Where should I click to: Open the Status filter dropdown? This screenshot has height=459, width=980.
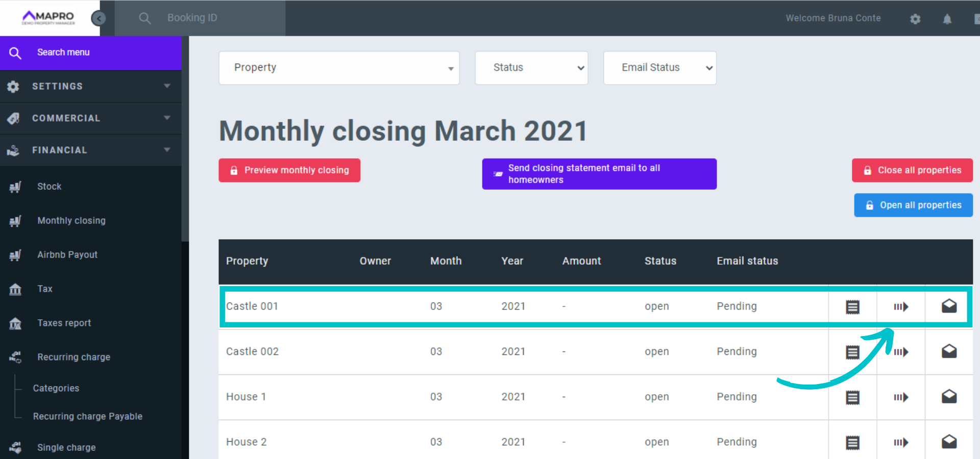pyautogui.click(x=531, y=68)
